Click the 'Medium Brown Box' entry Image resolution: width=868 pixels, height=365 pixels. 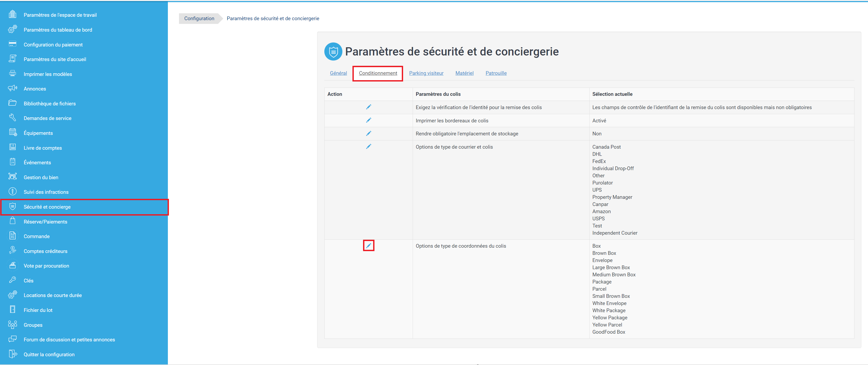click(x=614, y=274)
